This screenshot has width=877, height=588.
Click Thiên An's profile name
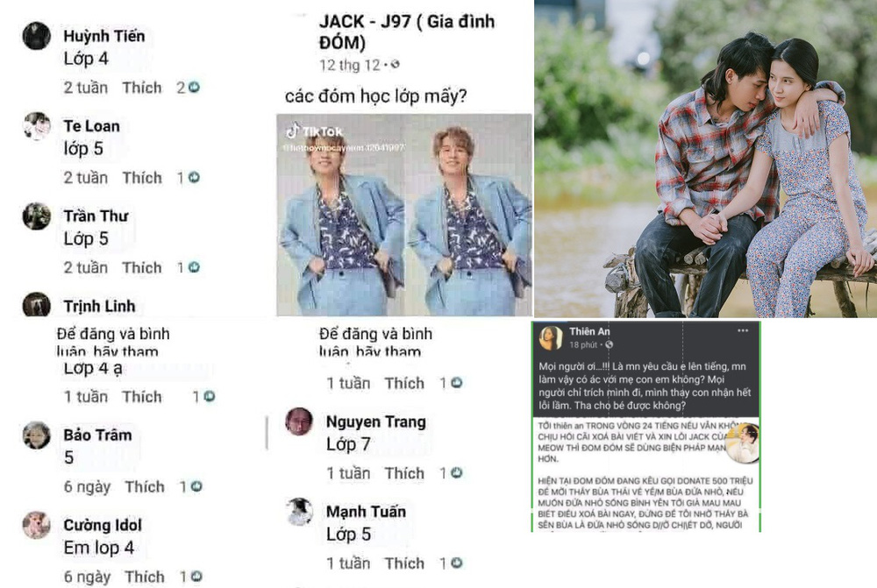589,331
